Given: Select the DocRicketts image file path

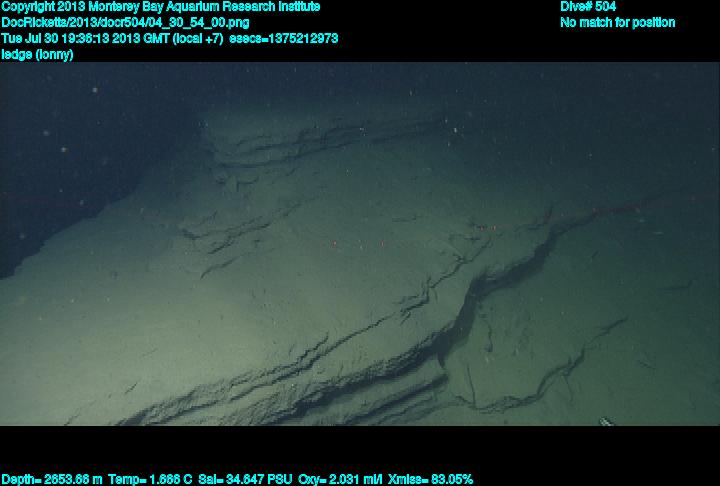Looking at the screenshot, I should pos(126,22).
